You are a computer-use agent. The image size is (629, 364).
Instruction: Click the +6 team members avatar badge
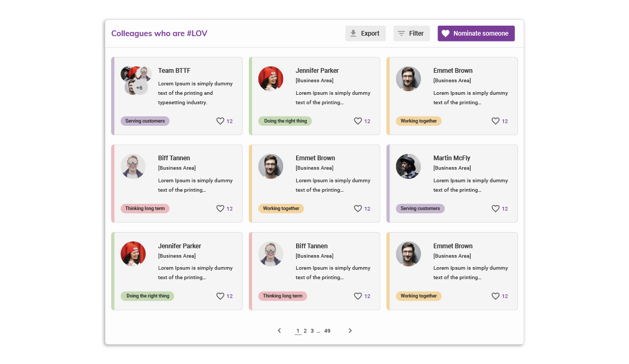pyautogui.click(x=139, y=87)
